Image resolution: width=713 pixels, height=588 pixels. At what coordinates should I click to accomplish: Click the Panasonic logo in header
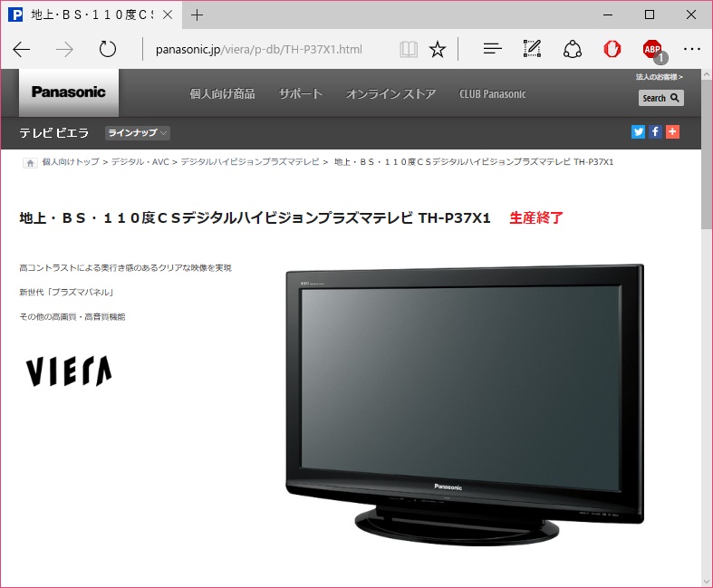point(69,92)
